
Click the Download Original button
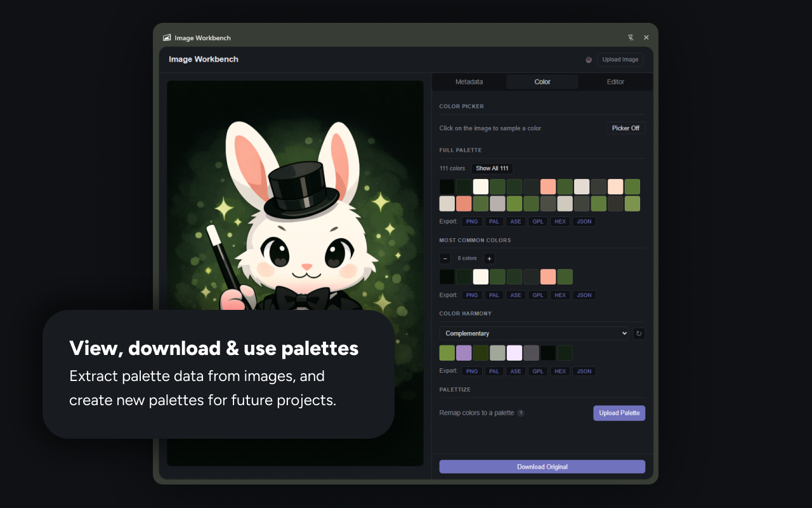(x=542, y=466)
